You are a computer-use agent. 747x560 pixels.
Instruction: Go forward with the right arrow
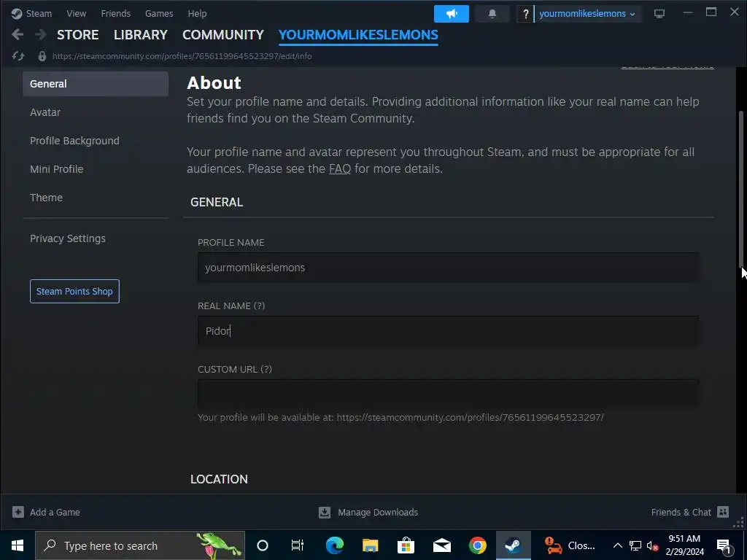41,34
